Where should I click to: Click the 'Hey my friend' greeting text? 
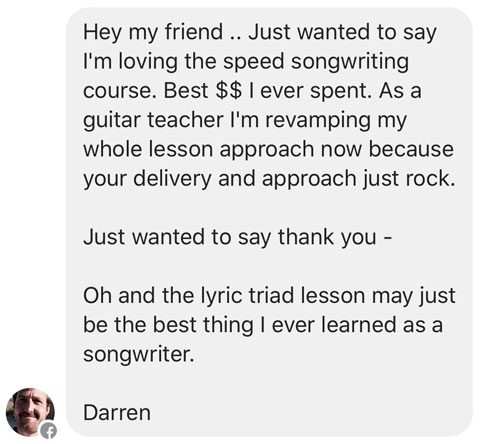tap(153, 33)
